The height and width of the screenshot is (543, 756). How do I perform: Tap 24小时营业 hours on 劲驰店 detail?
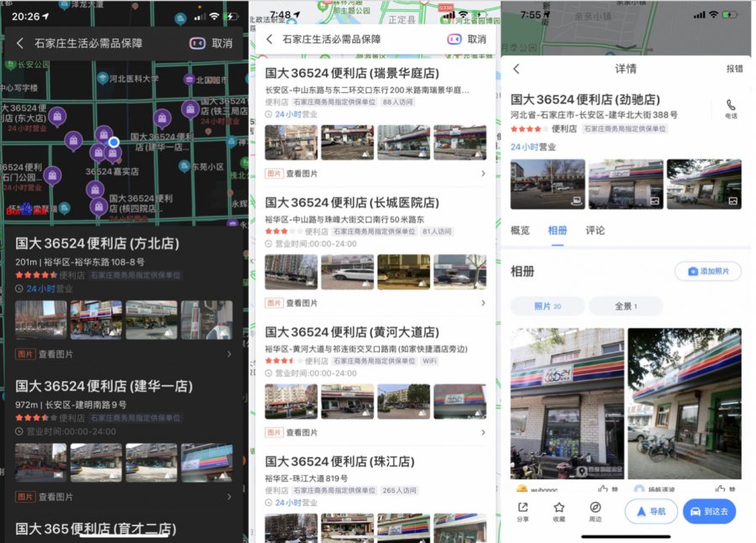[533, 147]
